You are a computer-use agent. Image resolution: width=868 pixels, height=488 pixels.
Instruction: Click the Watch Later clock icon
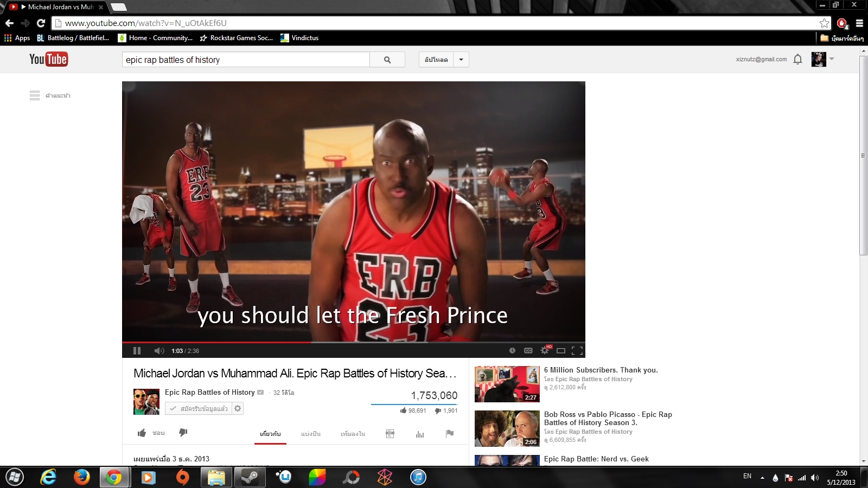(512, 351)
